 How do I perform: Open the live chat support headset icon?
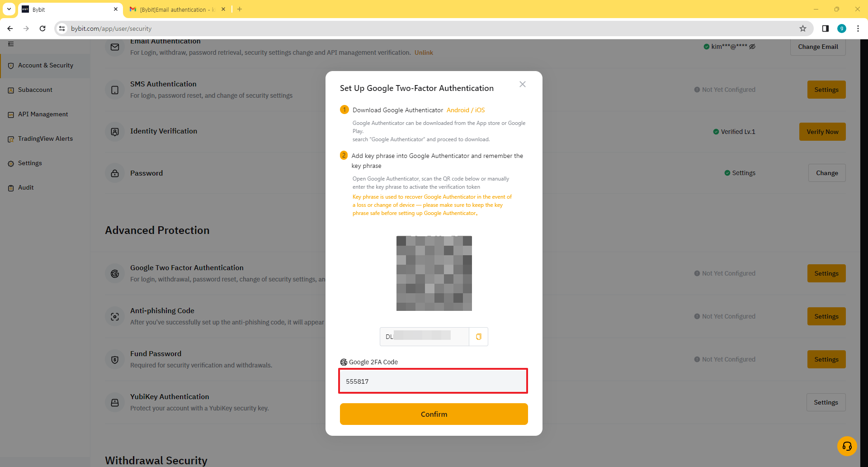coord(847,446)
